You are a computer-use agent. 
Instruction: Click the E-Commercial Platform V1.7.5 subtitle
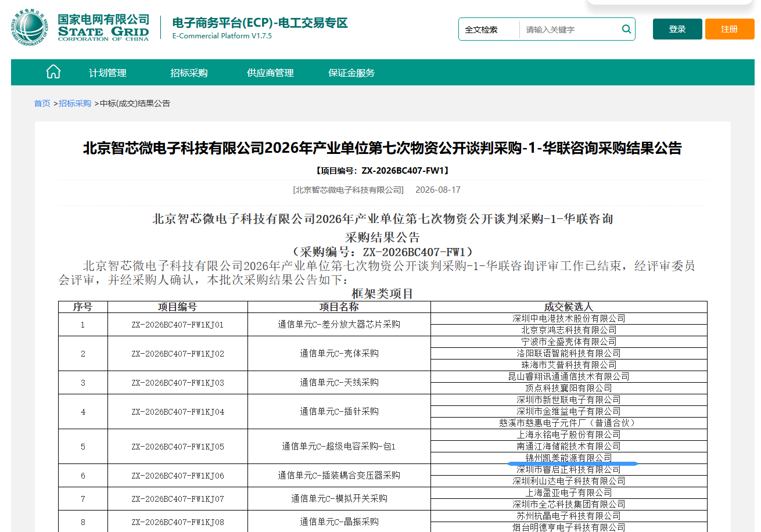[x=222, y=36]
